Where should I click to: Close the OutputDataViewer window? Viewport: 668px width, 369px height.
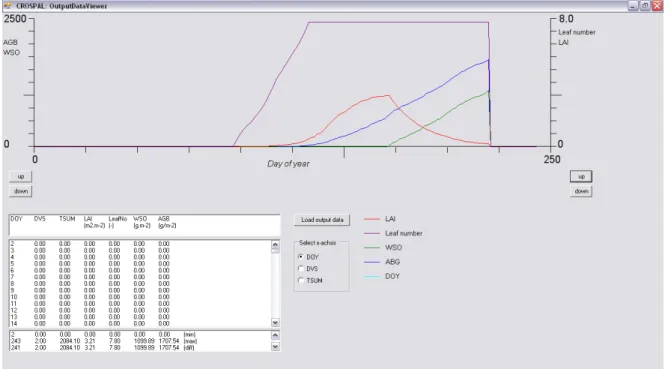point(657,6)
